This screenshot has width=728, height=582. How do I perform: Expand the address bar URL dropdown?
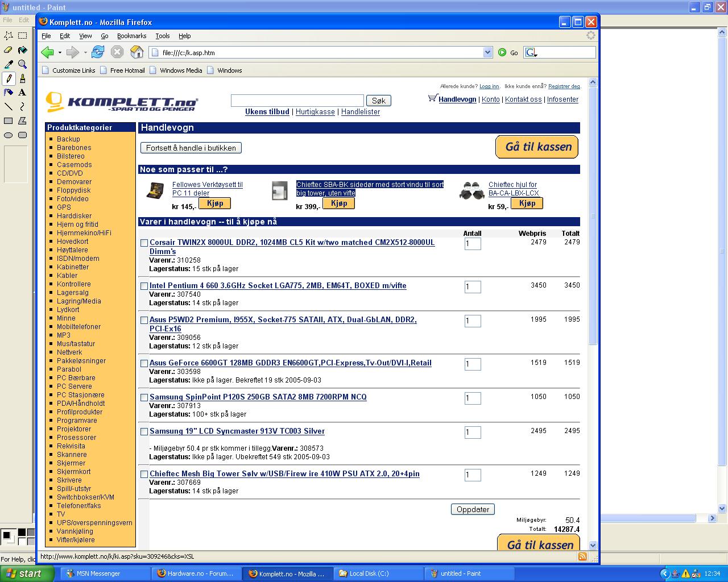point(487,52)
